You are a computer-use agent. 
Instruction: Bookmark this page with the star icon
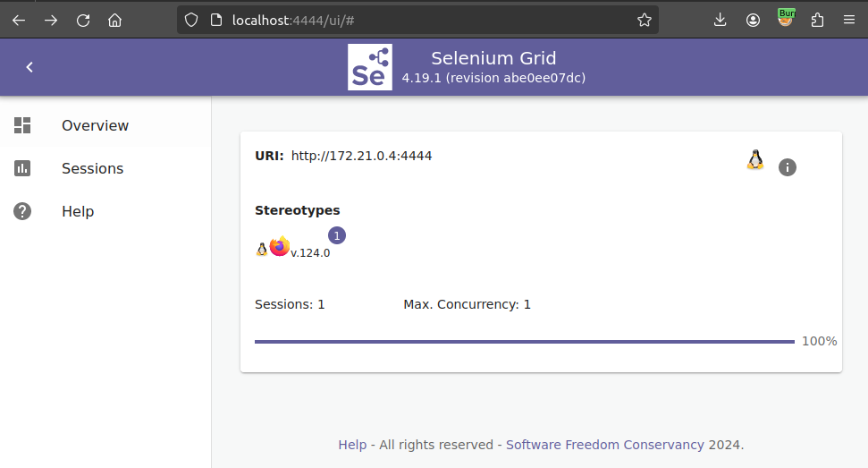pyautogui.click(x=645, y=20)
